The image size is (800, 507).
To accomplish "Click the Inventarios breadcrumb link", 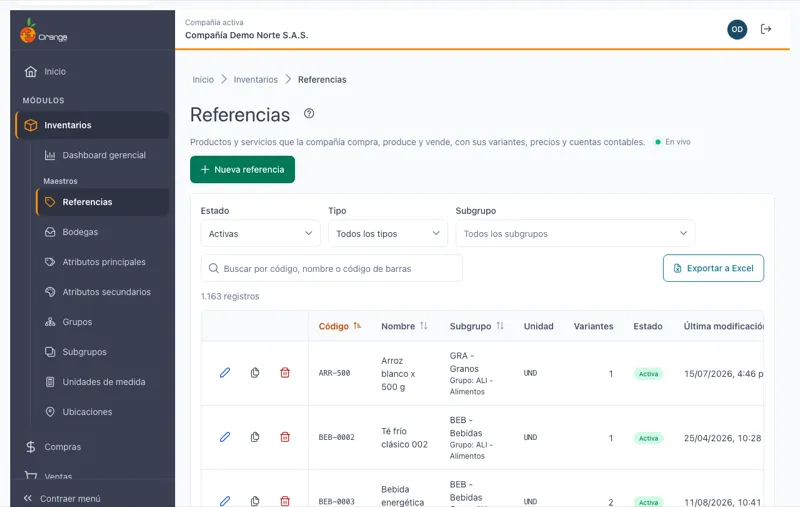I will (x=256, y=80).
